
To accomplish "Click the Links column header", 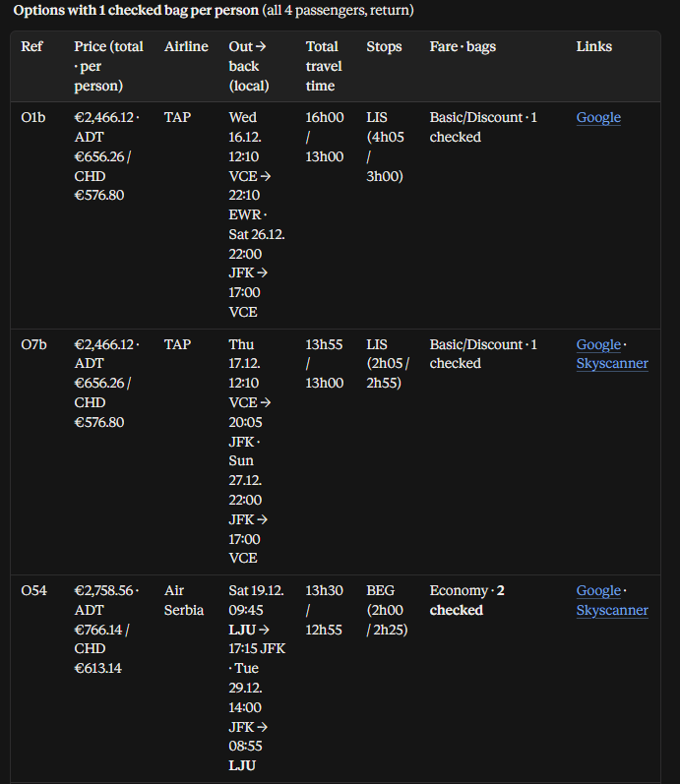I will [594, 46].
